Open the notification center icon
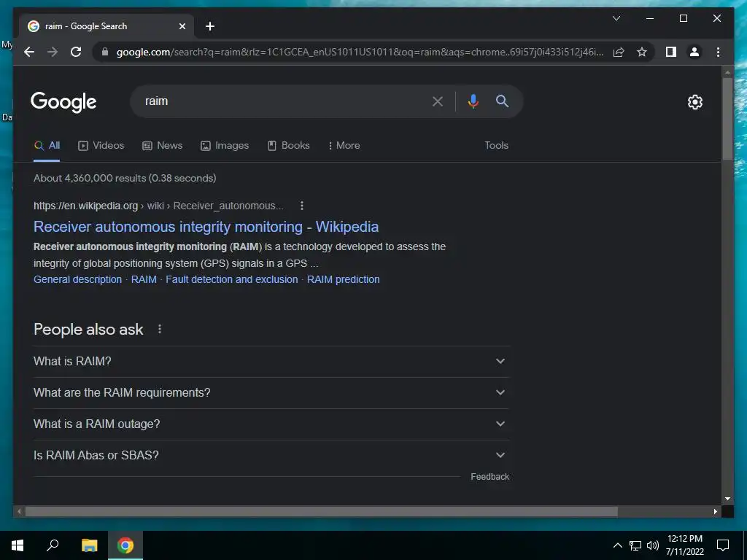Screen dimensions: 747x560 coord(723,545)
